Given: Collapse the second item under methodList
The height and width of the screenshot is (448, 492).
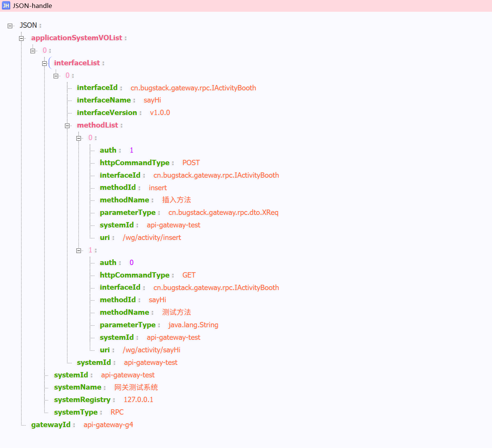Looking at the screenshot, I should [79, 251].
